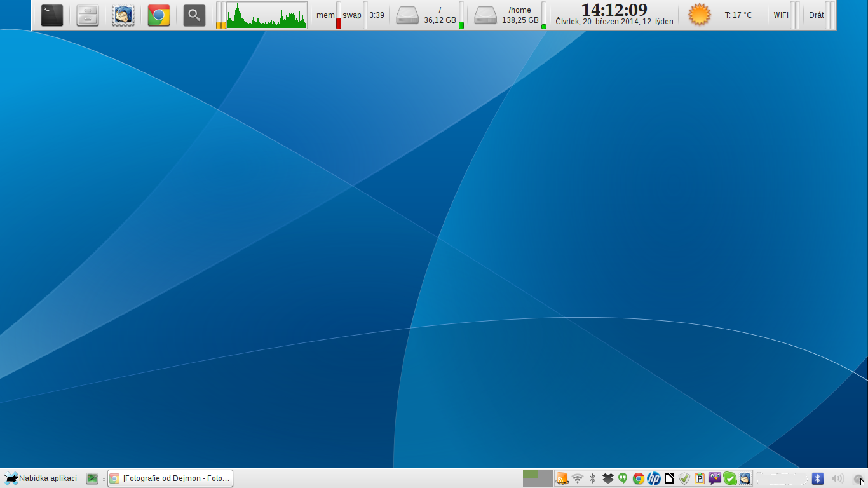Click the red mem usage bar
868x488 pixels.
[x=339, y=15]
